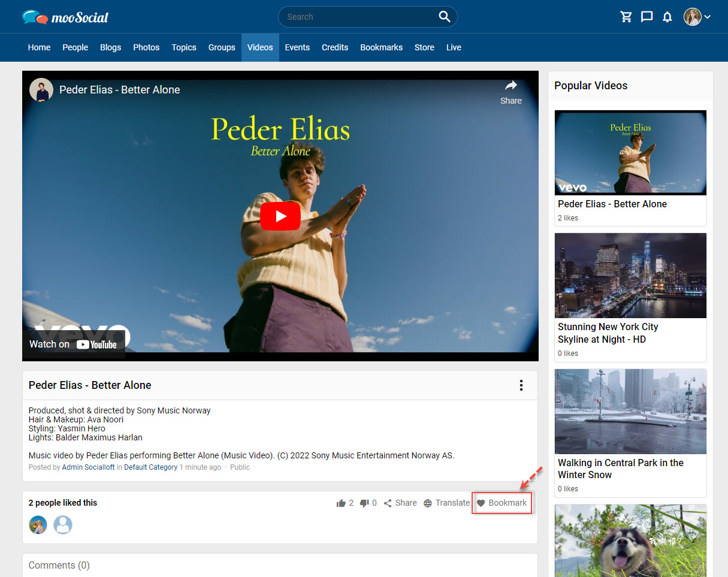Screen dimensions: 728x577
Task: Open the Central Park snow thumbnail
Action: point(630,411)
